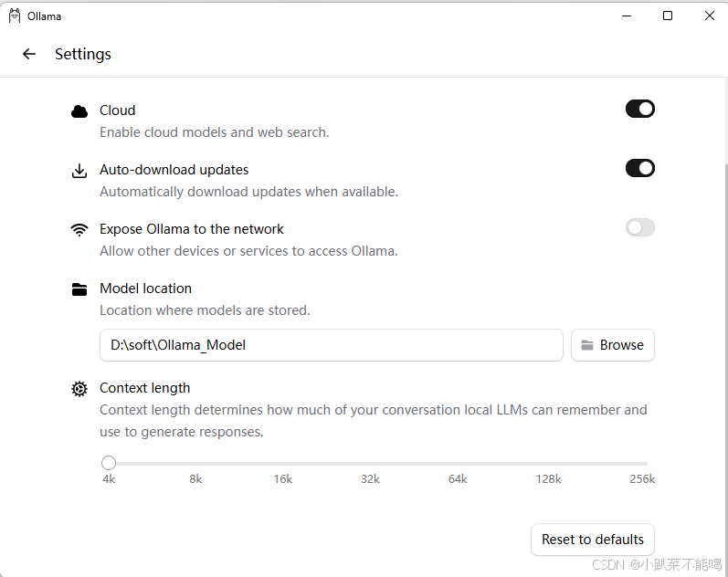Go back using the arrow icon
Viewport: 728px width, 577px height.
[x=29, y=54]
